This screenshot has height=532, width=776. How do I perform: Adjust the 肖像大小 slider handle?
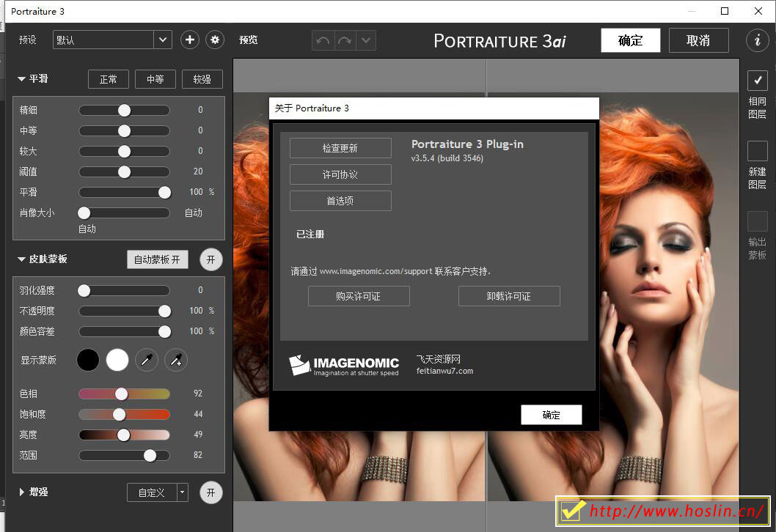(84, 213)
